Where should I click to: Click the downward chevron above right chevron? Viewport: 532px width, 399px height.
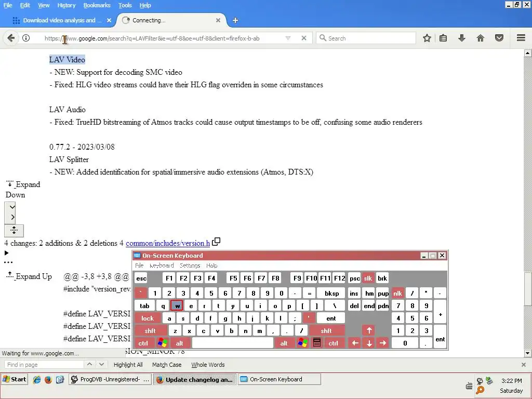click(12, 207)
